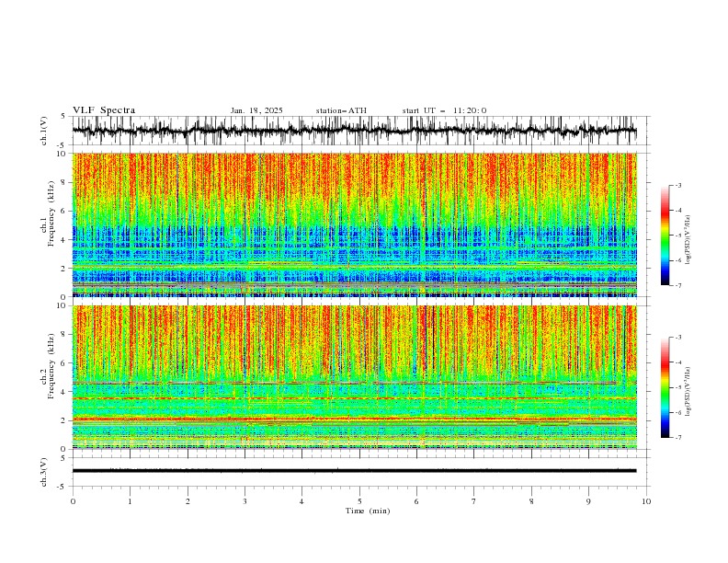Click the "2" tick on the time axis
This screenshot has height=563, width=728.
pos(188,501)
